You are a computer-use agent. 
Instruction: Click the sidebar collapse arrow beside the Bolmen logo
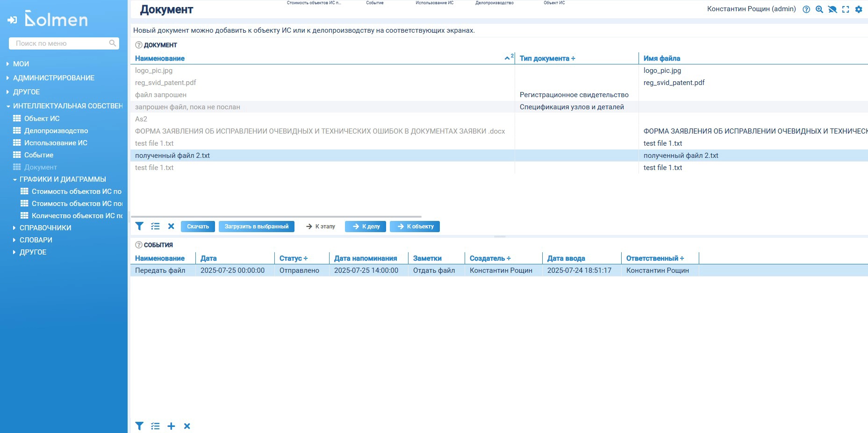[12, 20]
